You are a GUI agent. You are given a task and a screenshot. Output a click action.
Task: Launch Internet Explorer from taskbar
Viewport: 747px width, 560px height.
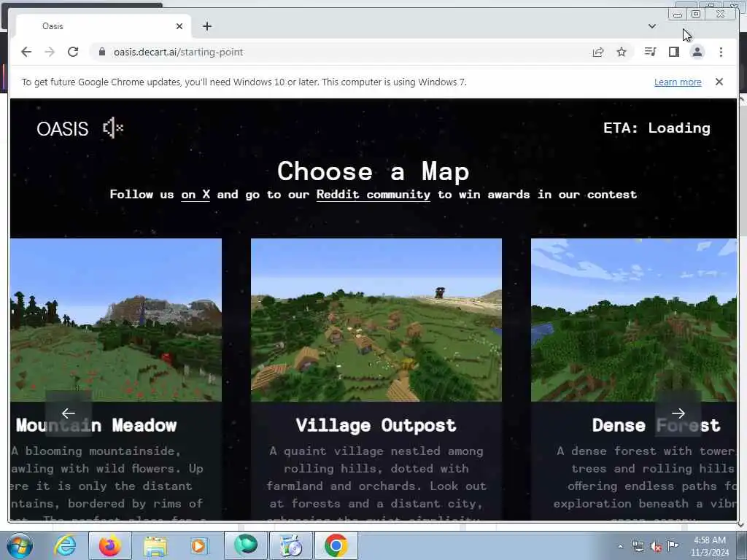65,545
